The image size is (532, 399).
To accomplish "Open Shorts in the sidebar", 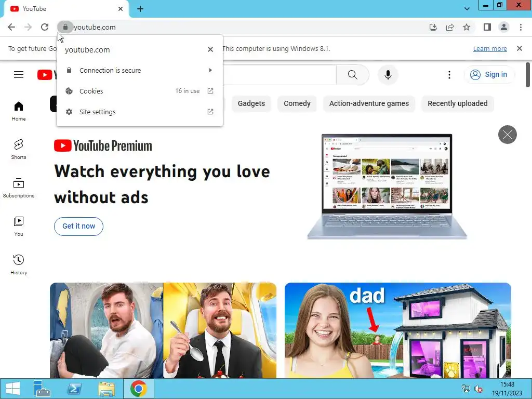I will click(x=19, y=149).
